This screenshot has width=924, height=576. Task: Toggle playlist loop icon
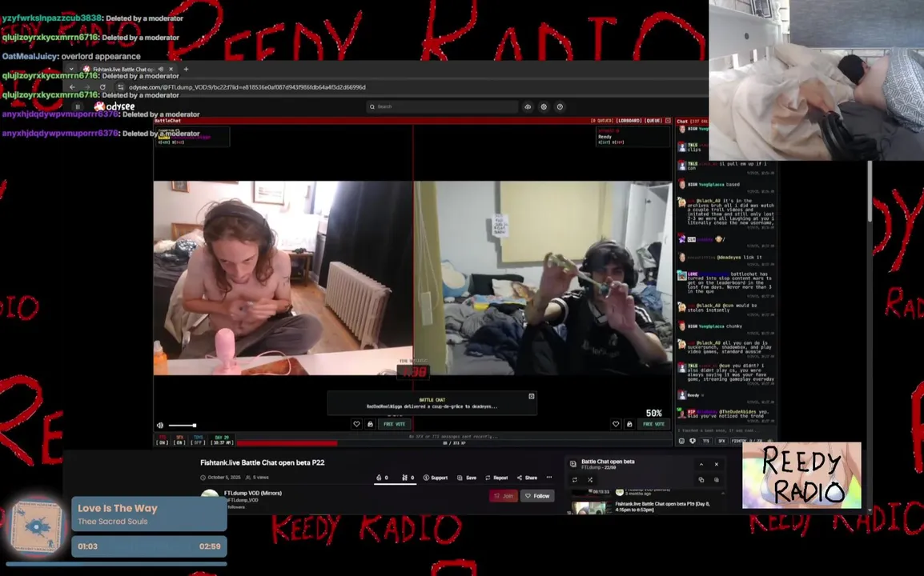tap(575, 479)
